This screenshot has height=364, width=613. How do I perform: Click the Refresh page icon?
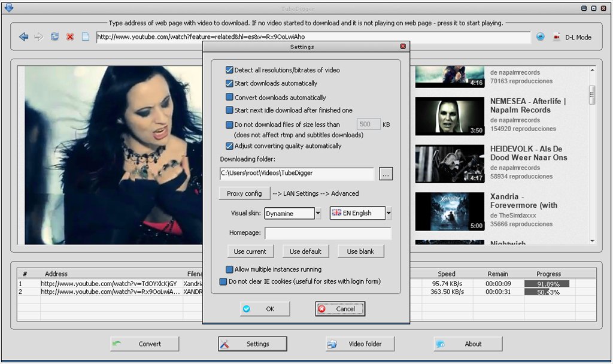click(54, 37)
